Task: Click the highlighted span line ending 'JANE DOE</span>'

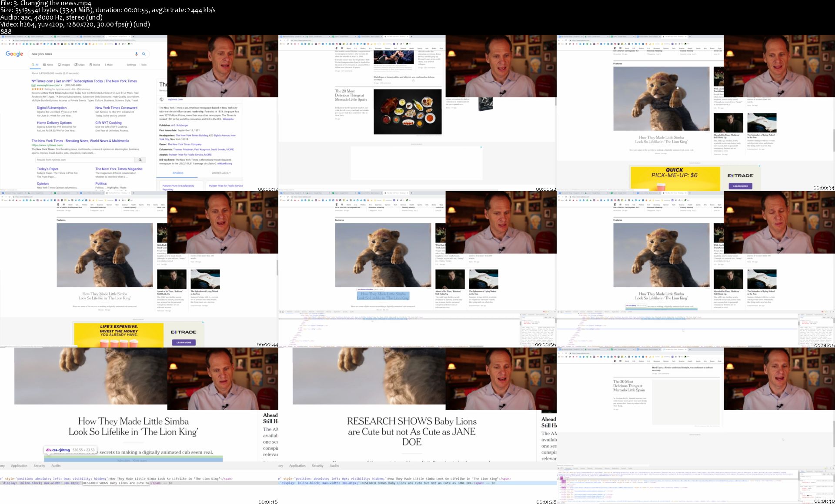Action: coord(417,483)
